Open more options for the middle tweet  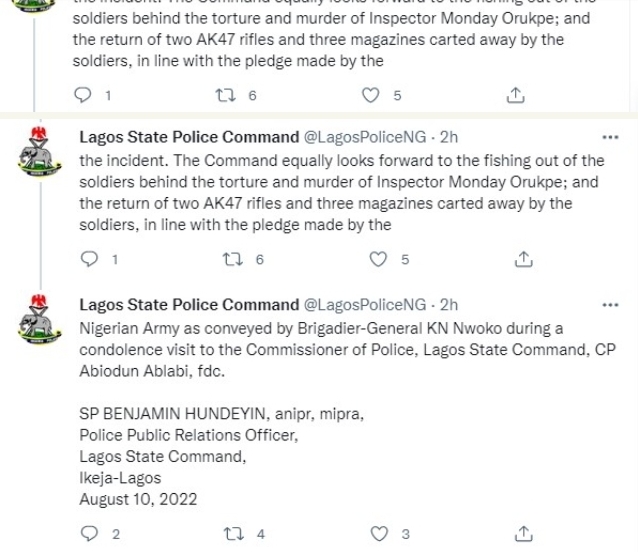pos(610,137)
